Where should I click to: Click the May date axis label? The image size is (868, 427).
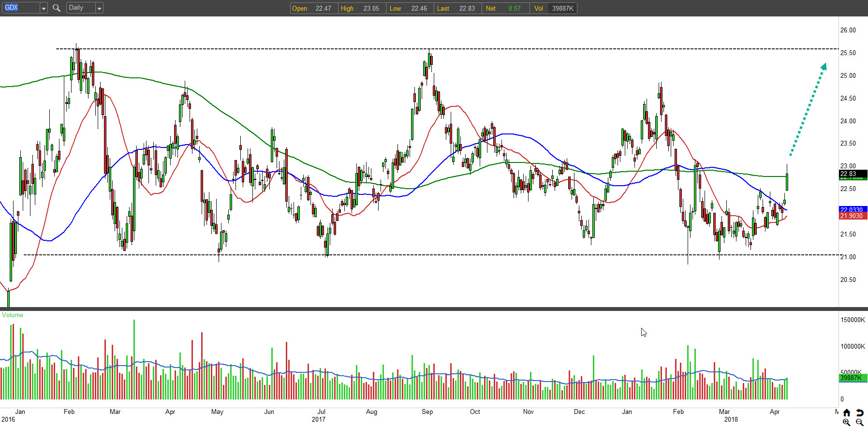tap(217, 412)
